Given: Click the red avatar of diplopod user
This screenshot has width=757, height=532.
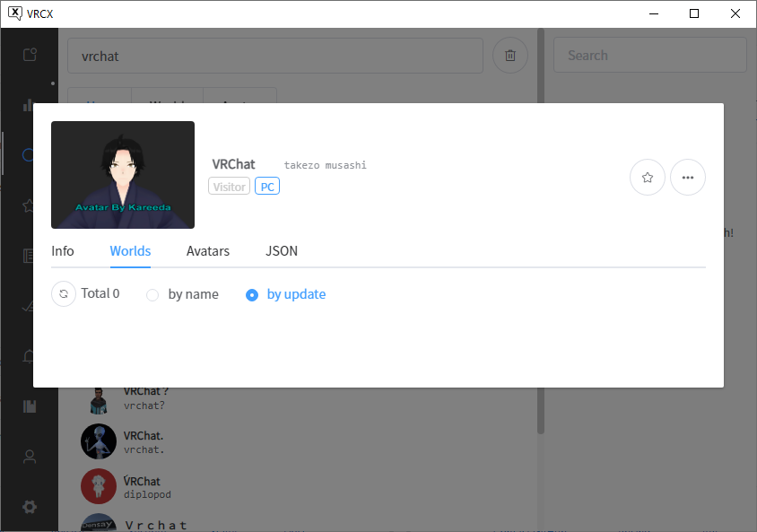Looking at the screenshot, I should point(99,486).
